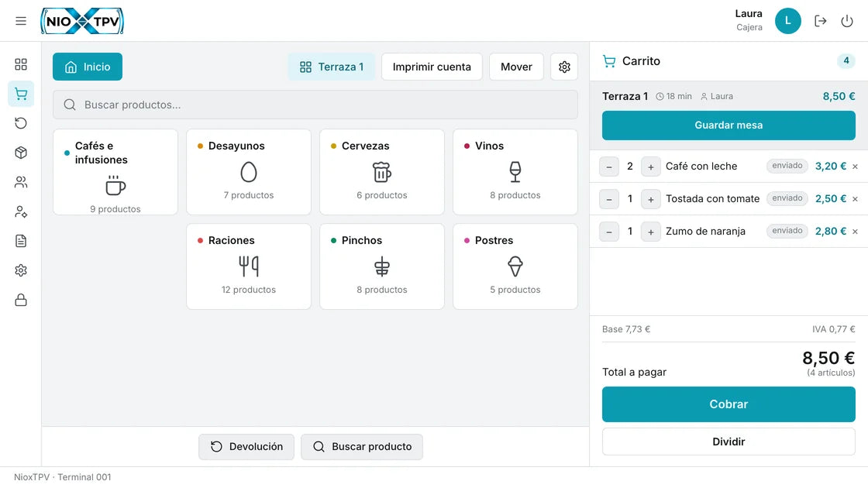Viewport: 868px width, 488px height.
Task: Open the documents icon in sidebar
Action: 20,241
